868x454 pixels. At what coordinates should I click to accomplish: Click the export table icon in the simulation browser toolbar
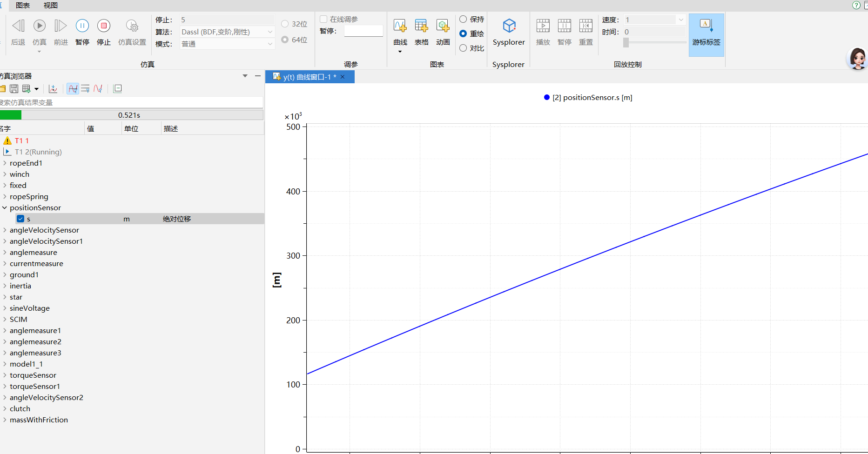click(27, 88)
